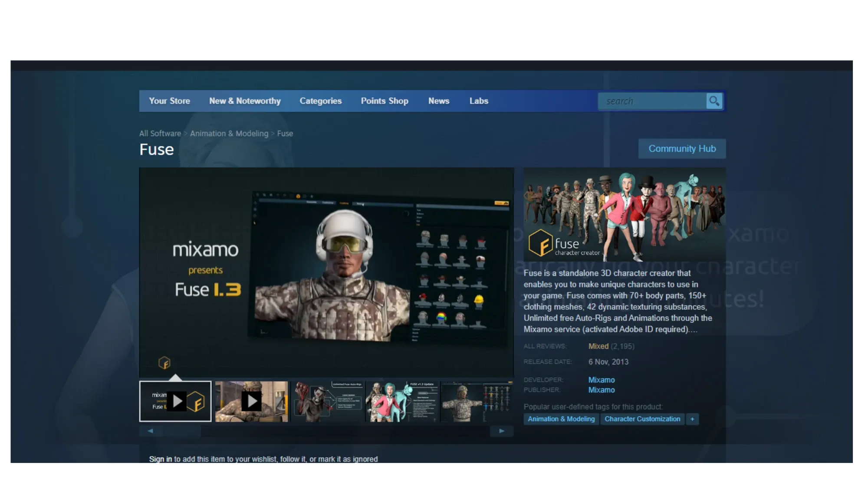Click the Fuse page title
This screenshot has height=488, width=868.
click(156, 150)
